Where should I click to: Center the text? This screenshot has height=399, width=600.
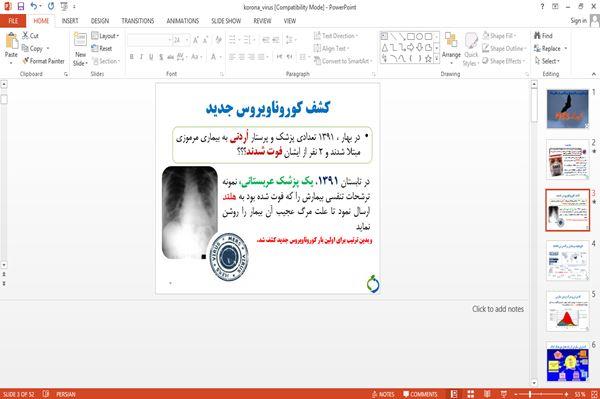pyautogui.click(x=241, y=57)
